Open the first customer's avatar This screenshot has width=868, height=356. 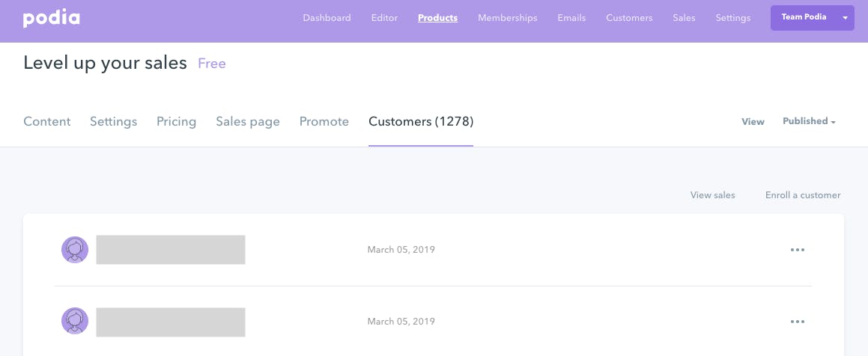(75, 250)
